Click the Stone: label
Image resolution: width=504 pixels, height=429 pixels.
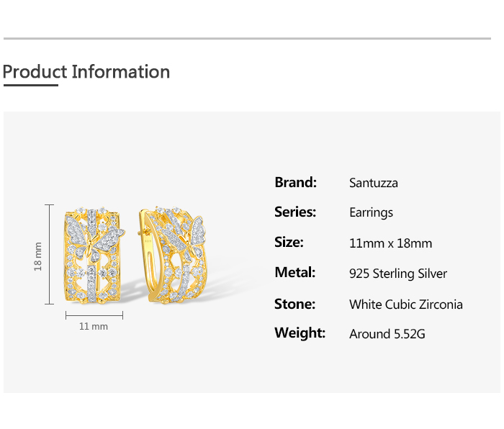[x=294, y=304]
